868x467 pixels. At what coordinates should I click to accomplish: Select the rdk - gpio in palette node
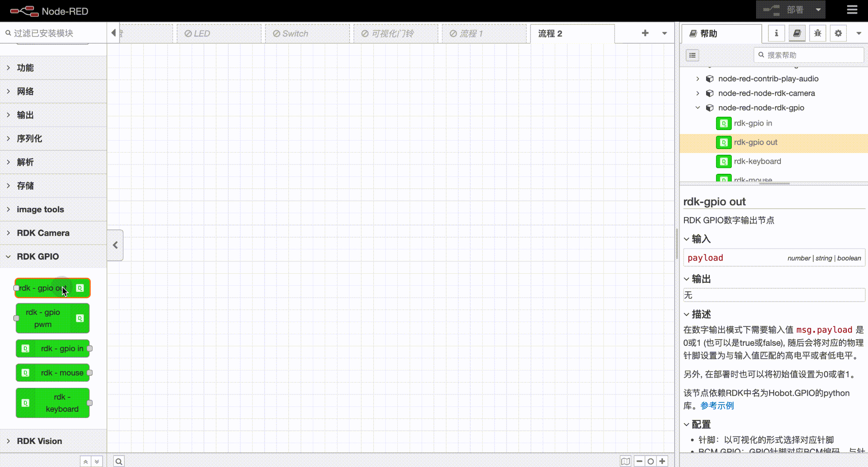click(x=53, y=348)
